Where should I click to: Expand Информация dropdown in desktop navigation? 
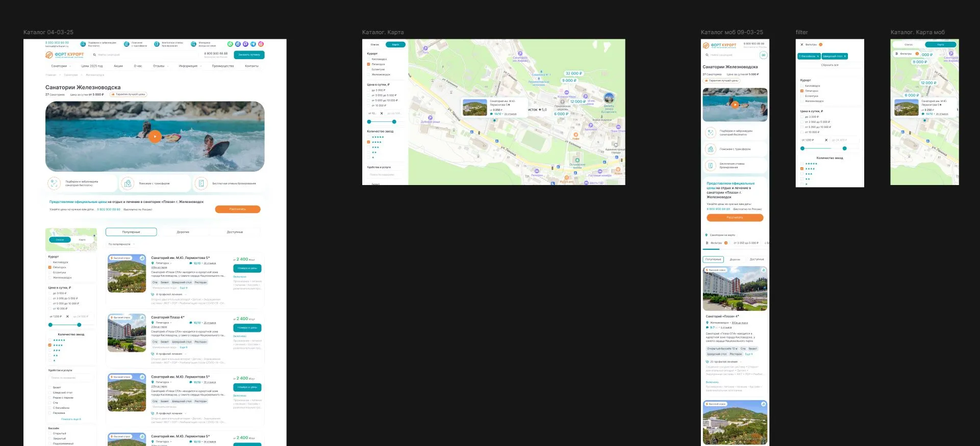(190, 66)
